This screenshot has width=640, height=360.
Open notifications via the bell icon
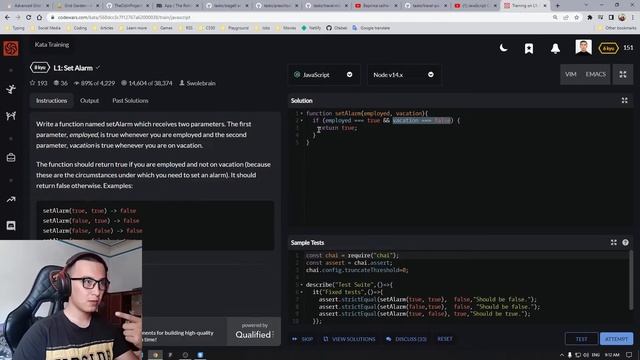[555, 49]
